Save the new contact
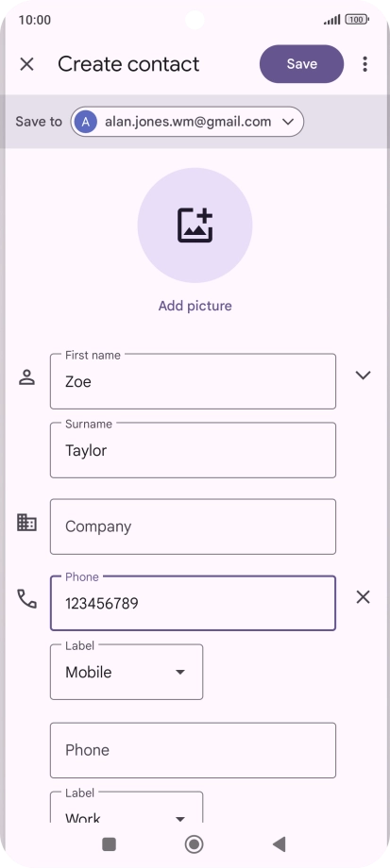Viewport: 390px width, 868px height. click(302, 64)
